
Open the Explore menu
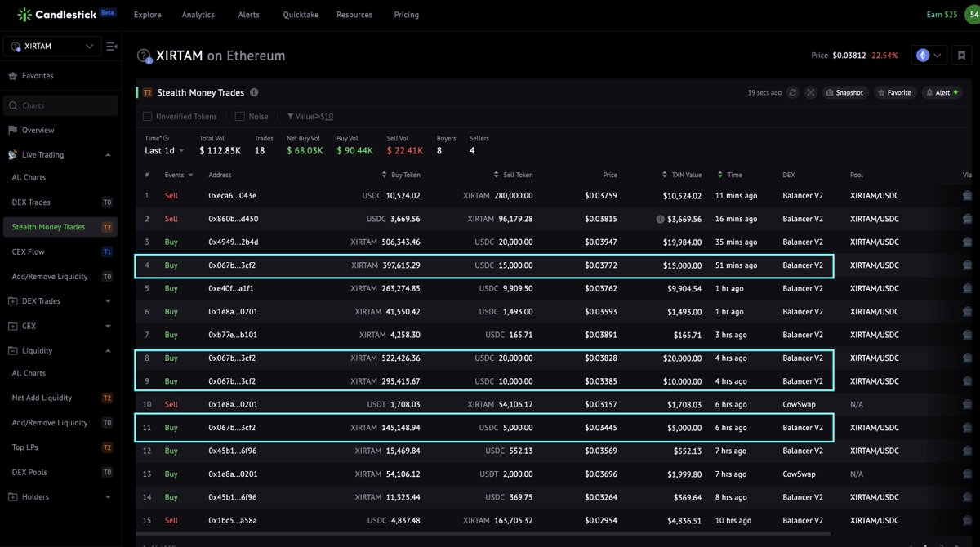pos(147,15)
